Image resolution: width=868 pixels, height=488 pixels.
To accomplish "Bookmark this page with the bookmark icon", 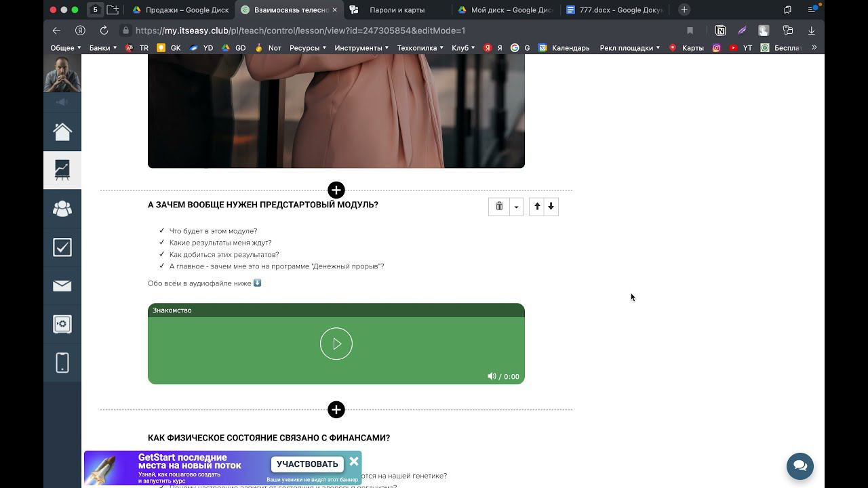I will 690,30.
